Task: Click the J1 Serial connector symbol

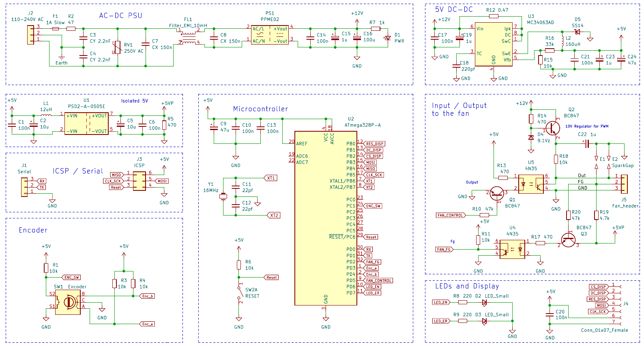Action: click(x=24, y=187)
